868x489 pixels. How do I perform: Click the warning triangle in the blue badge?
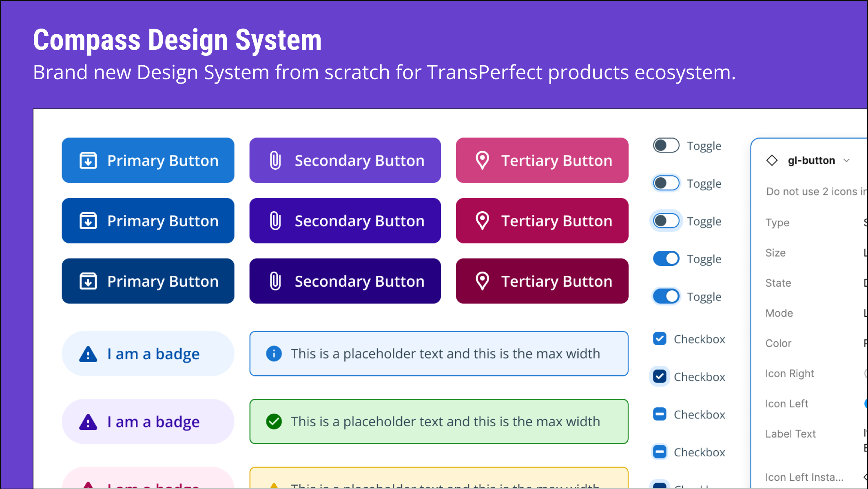(x=88, y=354)
